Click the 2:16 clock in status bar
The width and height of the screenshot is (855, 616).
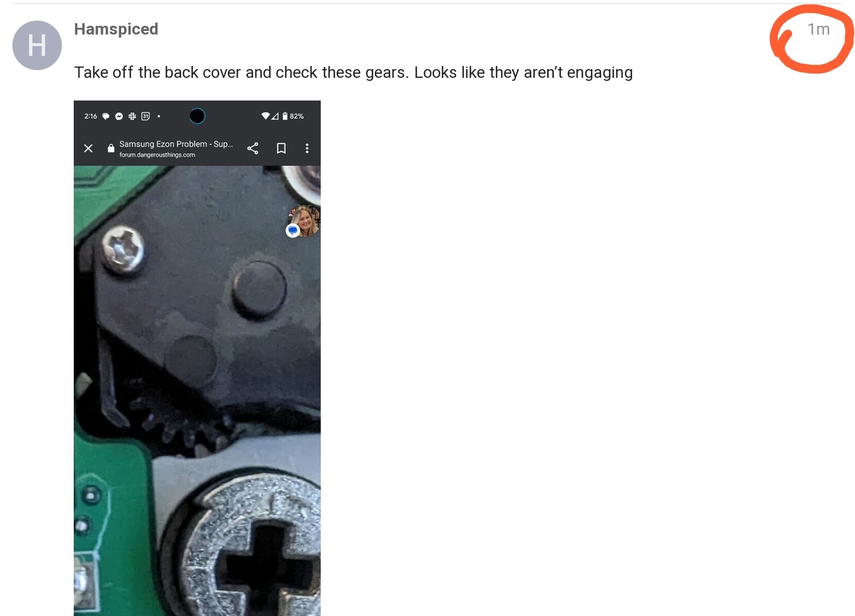click(x=91, y=116)
